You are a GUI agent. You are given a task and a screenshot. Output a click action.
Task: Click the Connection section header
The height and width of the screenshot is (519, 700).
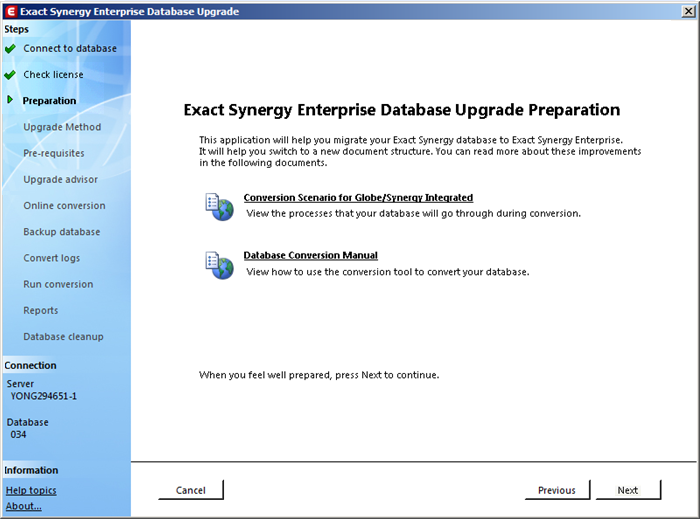point(30,365)
